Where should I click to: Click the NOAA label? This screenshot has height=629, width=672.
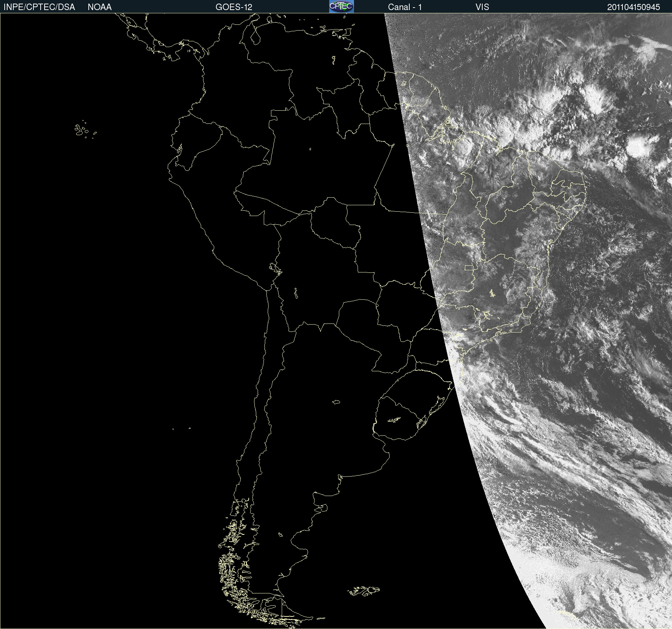pos(100,7)
